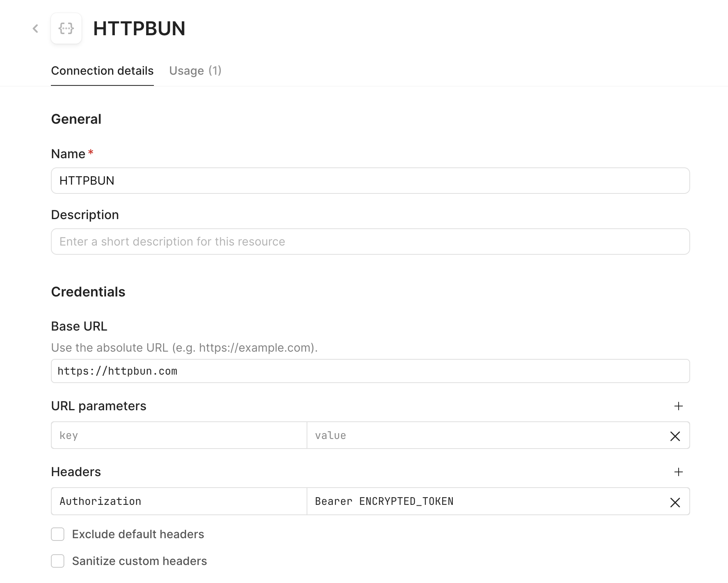The image size is (728, 583).
Task: Click into the Description input field
Action: [x=370, y=242]
